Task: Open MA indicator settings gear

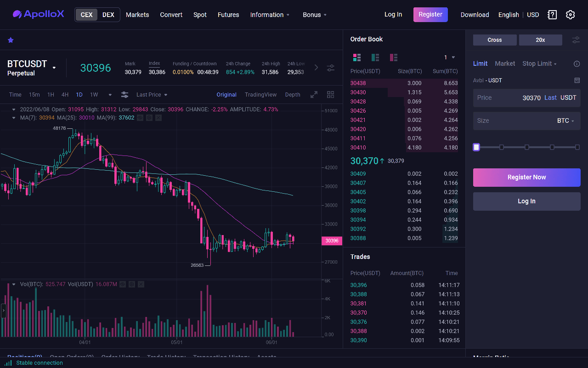Action: (x=149, y=118)
